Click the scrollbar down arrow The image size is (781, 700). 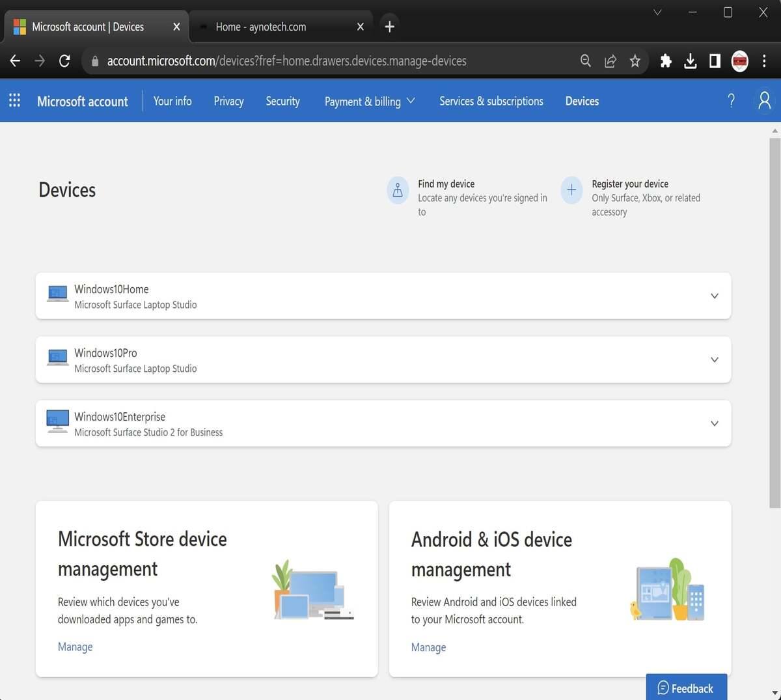point(774,693)
